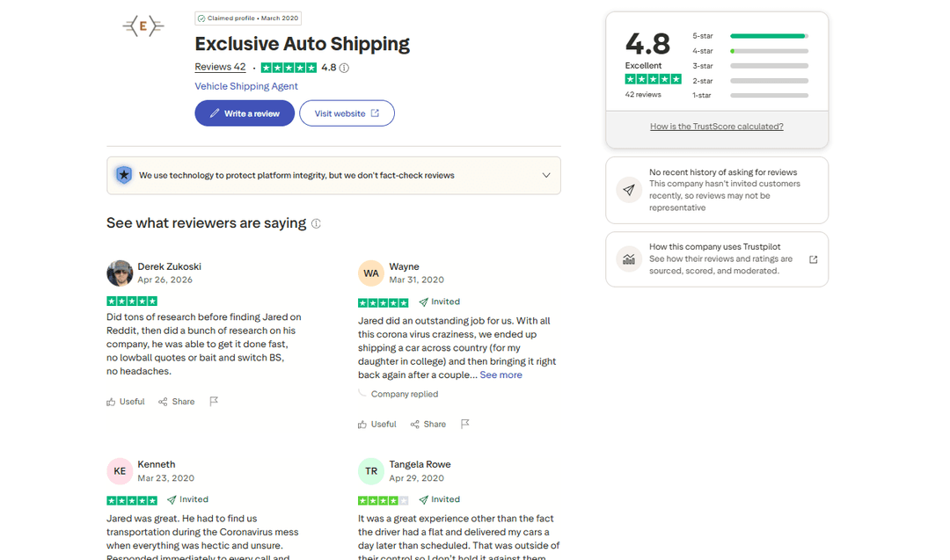Click the paper plane icon in review history card

pyautogui.click(x=629, y=190)
